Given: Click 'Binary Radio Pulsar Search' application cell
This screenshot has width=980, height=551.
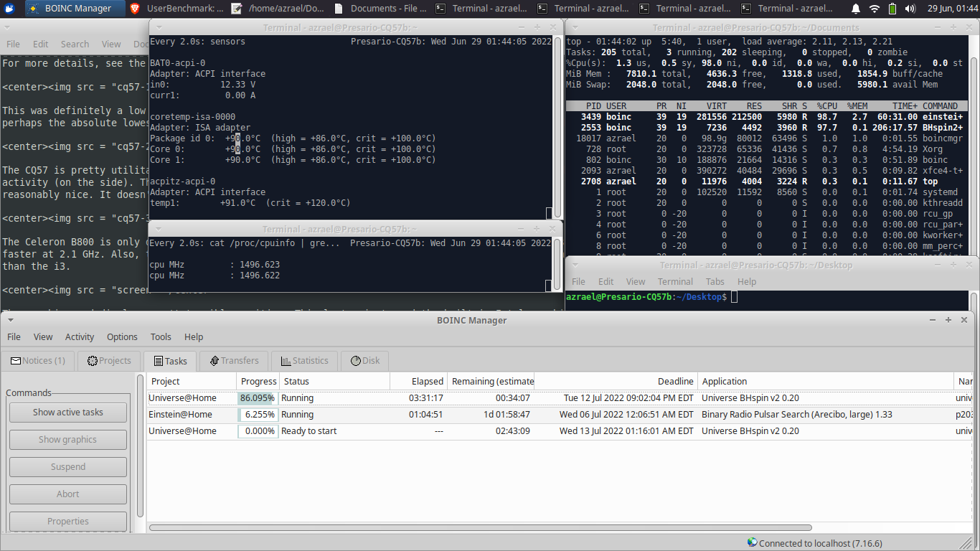Looking at the screenshot, I should (x=797, y=414).
